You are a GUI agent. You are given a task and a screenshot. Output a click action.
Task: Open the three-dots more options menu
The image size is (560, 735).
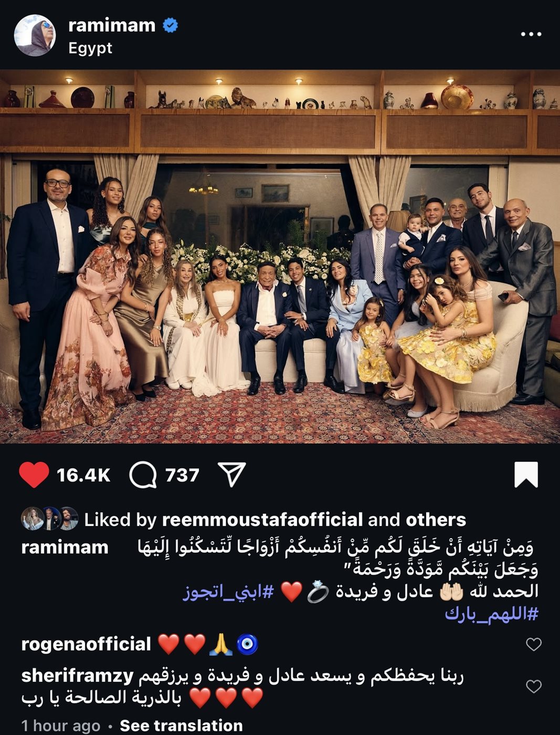pos(531,34)
